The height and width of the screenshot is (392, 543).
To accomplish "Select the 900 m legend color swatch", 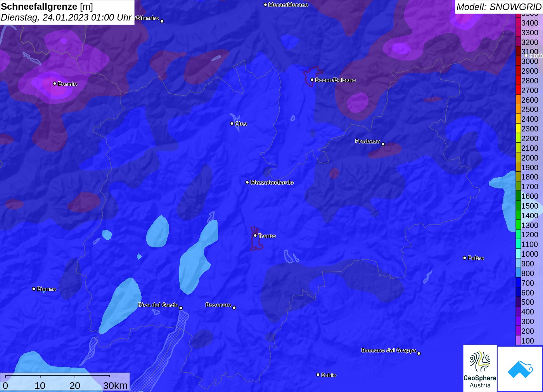I will 518,264.
